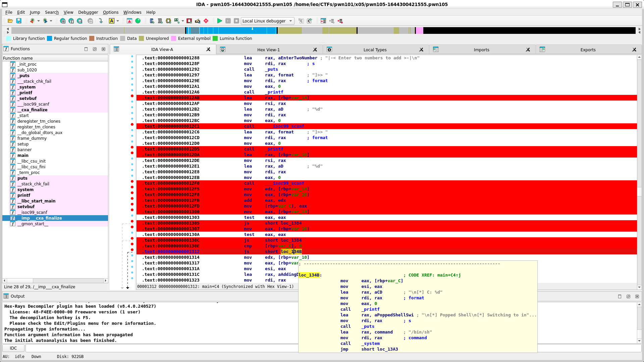
Task: Set breakpoint dot at address 1303
Action: pyautogui.click(x=132, y=216)
